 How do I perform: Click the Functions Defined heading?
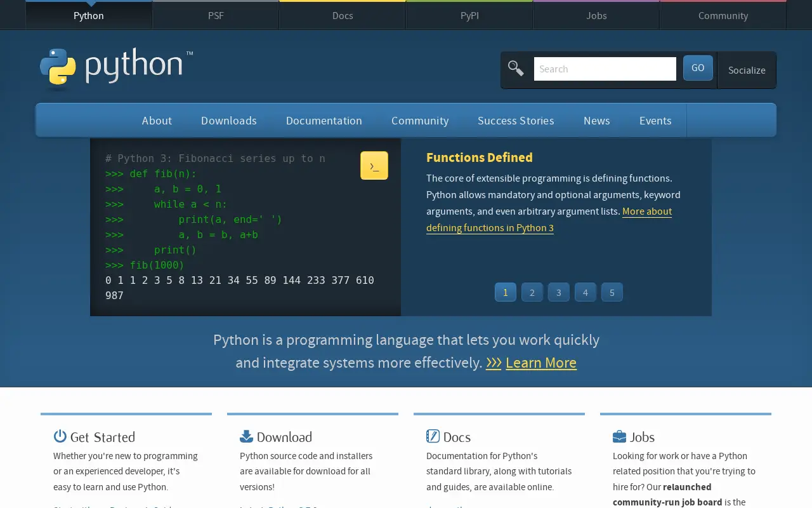(x=480, y=157)
